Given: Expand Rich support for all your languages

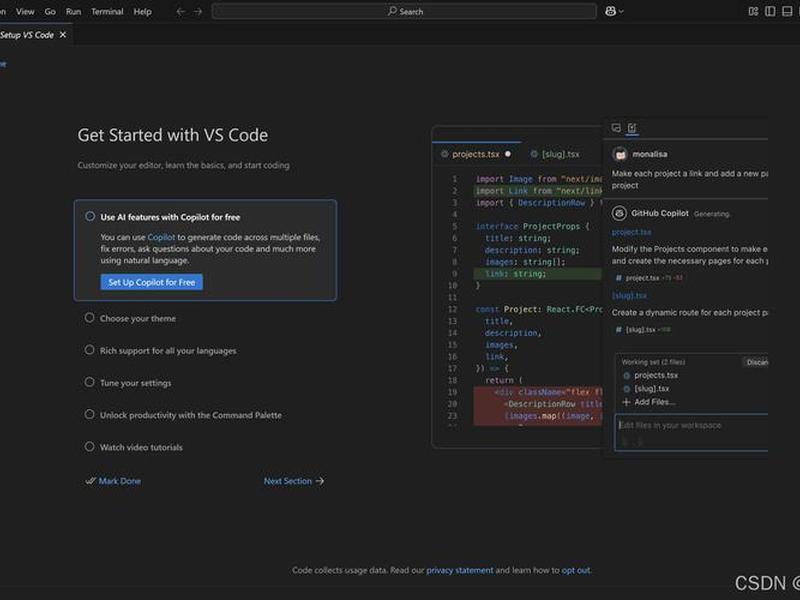Looking at the screenshot, I should click(168, 351).
